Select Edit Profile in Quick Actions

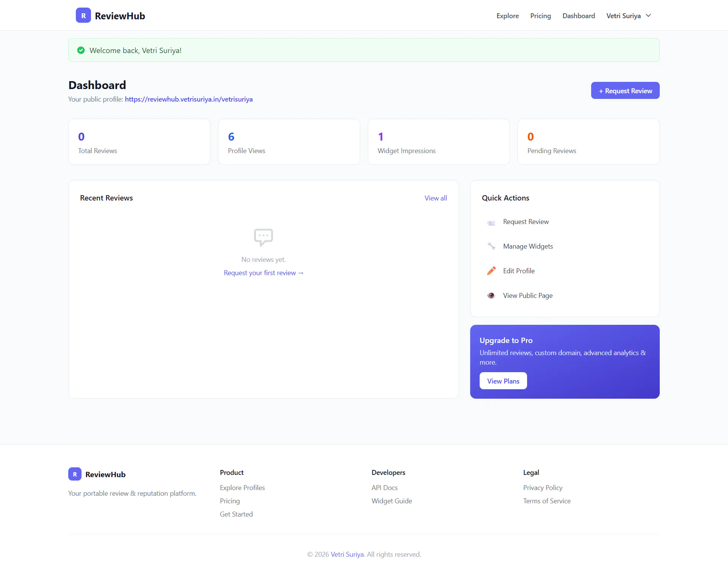point(565,271)
